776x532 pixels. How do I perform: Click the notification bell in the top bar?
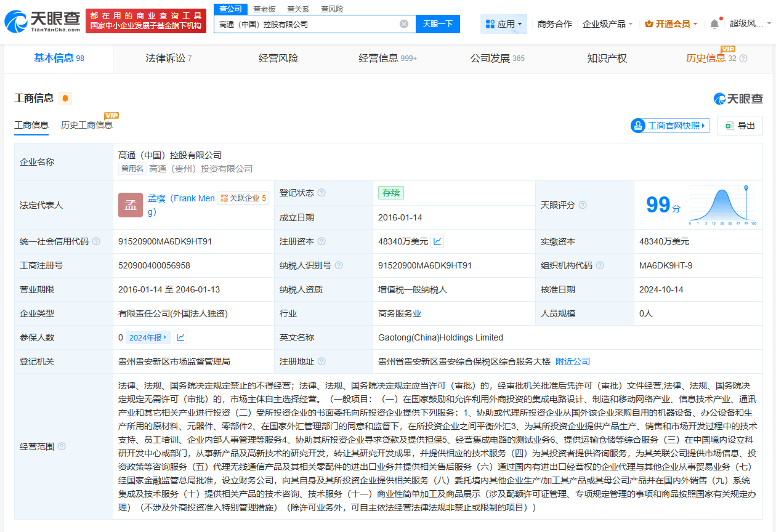click(713, 22)
